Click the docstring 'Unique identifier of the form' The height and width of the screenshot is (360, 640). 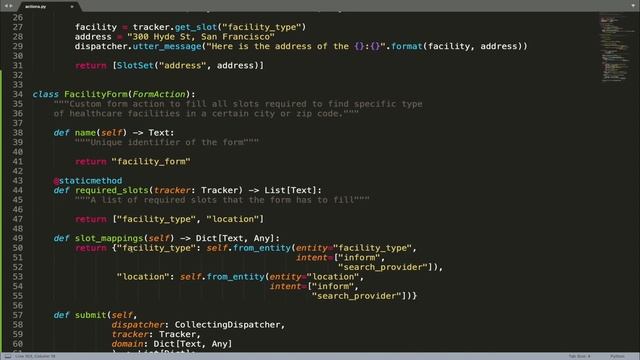pos(167,142)
